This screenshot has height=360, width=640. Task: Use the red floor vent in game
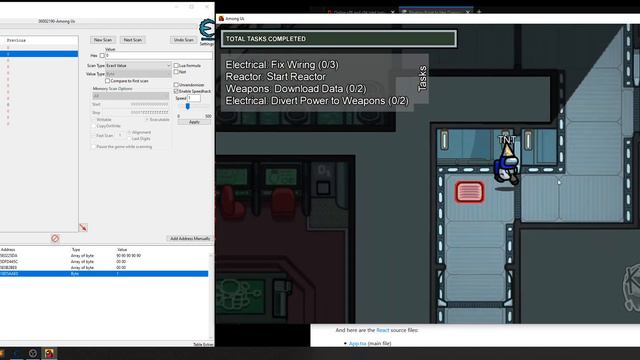tap(469, 192)
